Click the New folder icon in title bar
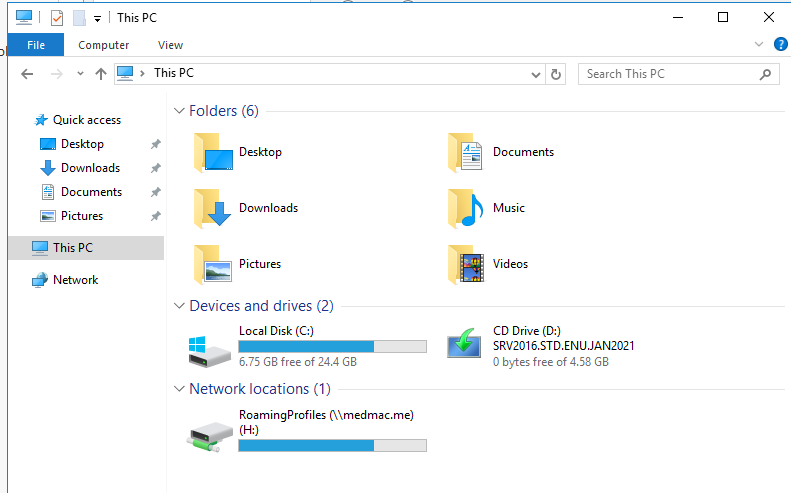791x493 pixels. point(79,18)
